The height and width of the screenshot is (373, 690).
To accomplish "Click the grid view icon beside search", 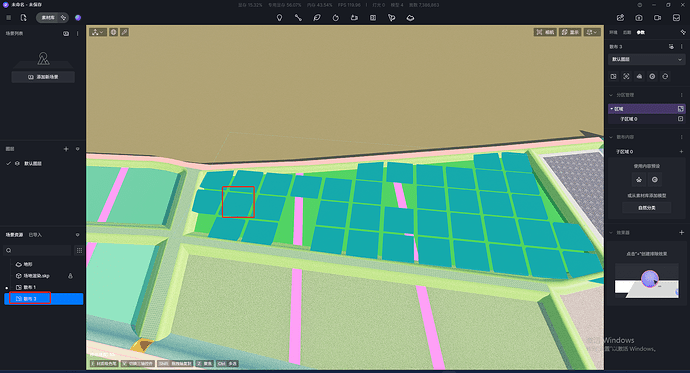I will click(x=79, y=250).
